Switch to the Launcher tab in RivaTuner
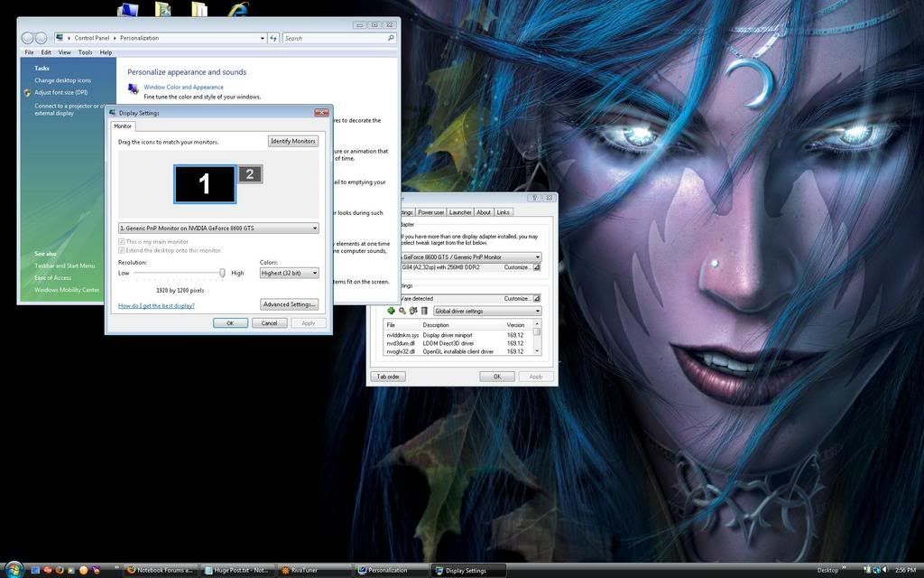Image resolution: width=924 pixels, height=578 pixels. 459,212
